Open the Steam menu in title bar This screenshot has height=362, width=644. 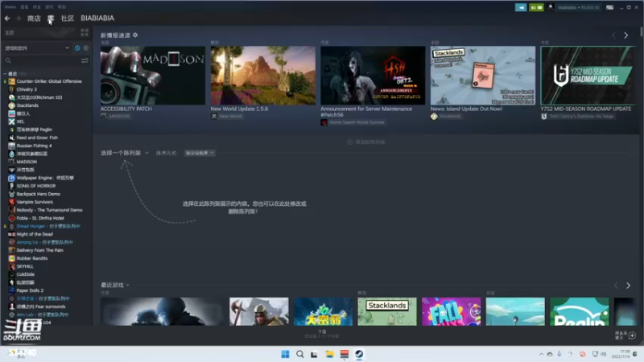point(10,7)
